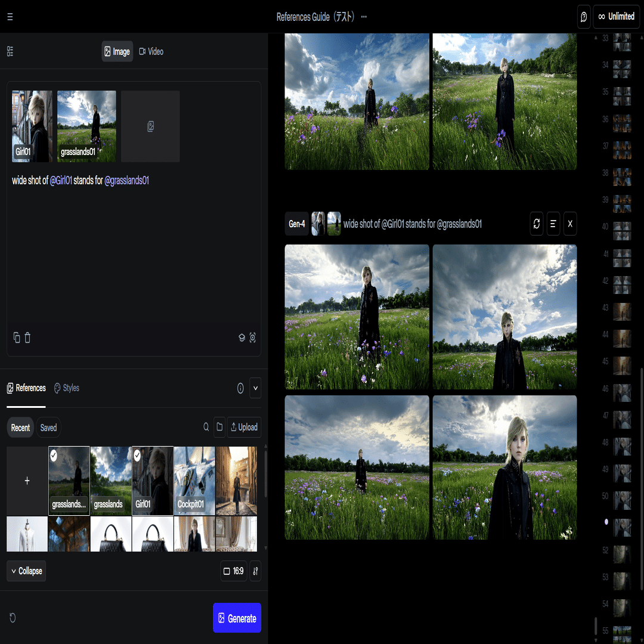Click the References Guide session title
This screenshot has width=644, height=644.
tap(315, 17)
